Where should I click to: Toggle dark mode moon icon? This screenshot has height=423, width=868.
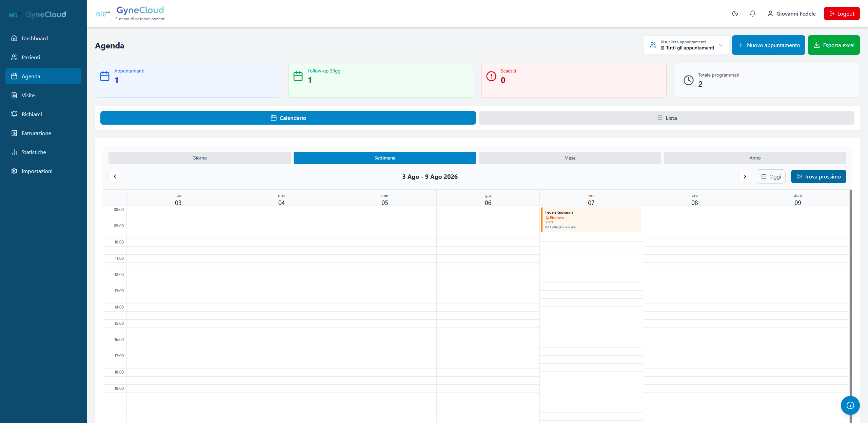pos(735,14)
